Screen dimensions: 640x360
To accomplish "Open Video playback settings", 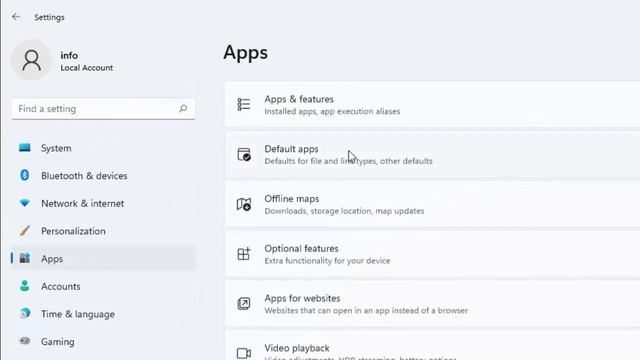I will tap(433, 345).
